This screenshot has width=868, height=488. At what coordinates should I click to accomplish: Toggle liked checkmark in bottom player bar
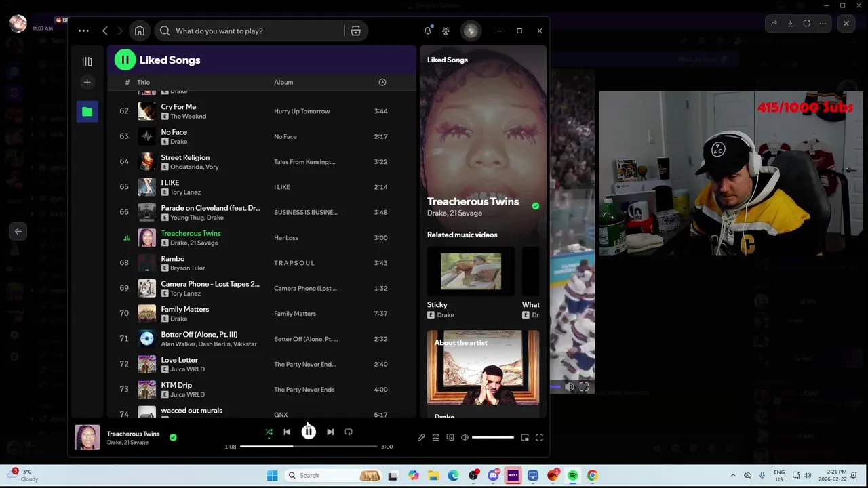click(x=173, y=437)
